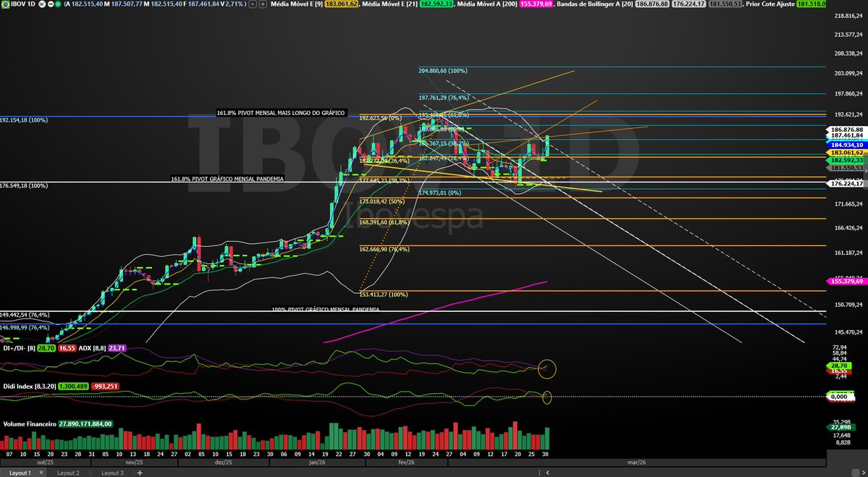Click Média Móvel E [21] indicator label
This screenshot has width=868, height=477.
tap(389, 4)
